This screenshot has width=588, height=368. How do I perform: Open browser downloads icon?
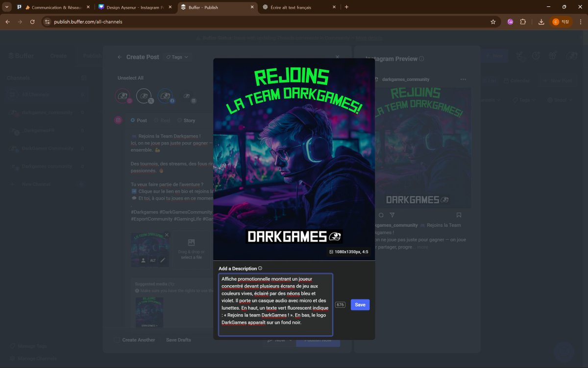[541, 22]
